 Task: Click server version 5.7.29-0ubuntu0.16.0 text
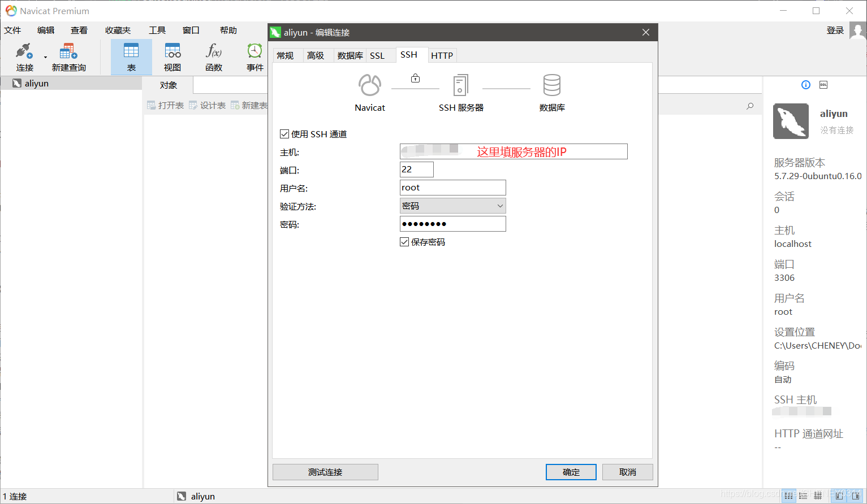818,176
